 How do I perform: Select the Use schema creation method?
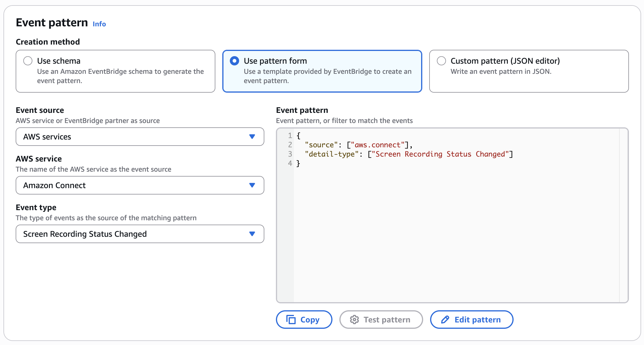(x=115, y=71)
